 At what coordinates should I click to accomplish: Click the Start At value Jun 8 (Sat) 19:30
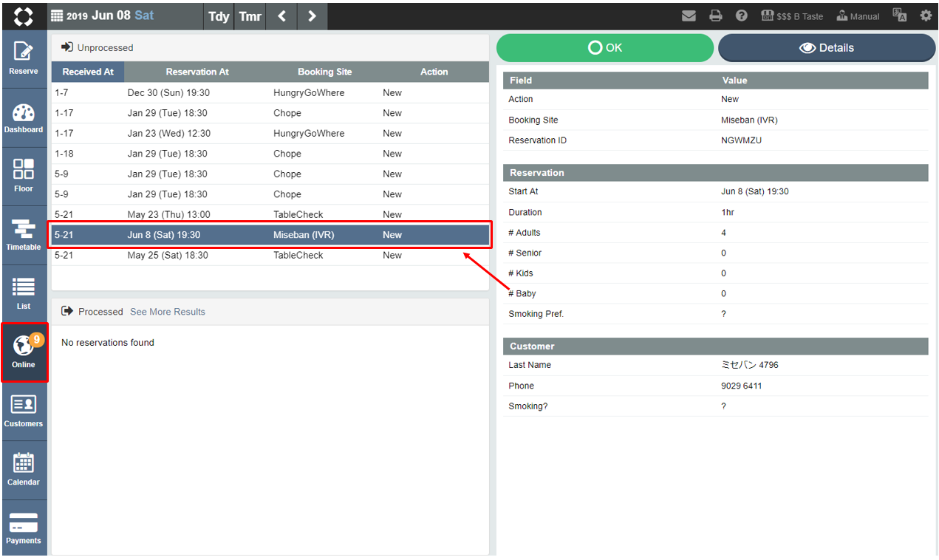(x=755, y=191)
